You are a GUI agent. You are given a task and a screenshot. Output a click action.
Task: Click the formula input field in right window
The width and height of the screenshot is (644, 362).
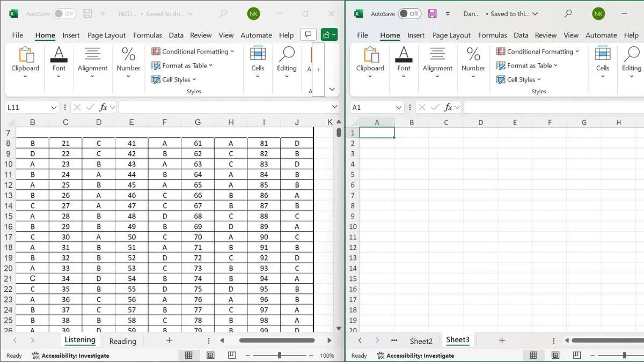(554, 107)
